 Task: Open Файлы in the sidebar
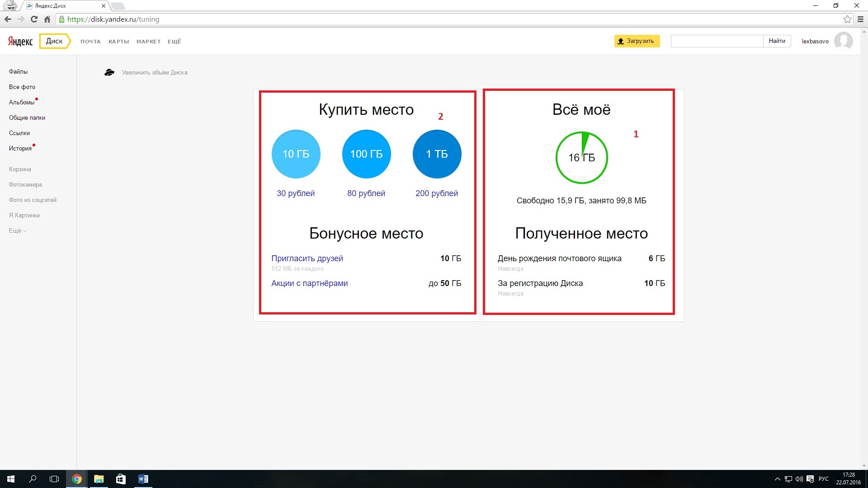tap(18, 71)
